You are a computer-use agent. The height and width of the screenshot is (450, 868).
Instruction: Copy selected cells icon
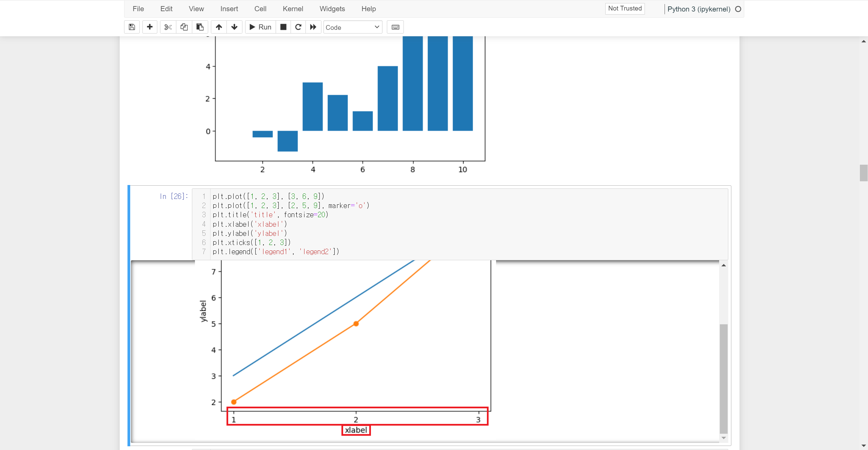tap(184, 27)
